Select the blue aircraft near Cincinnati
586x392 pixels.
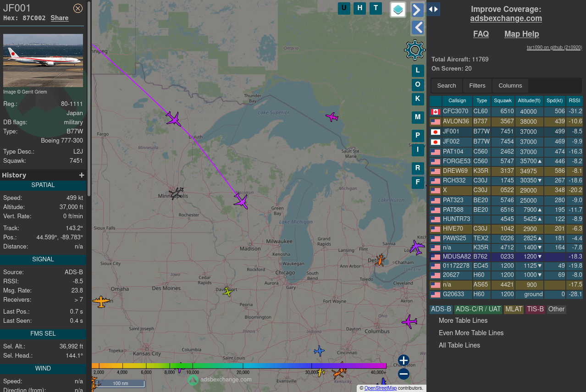click(319, 351)
